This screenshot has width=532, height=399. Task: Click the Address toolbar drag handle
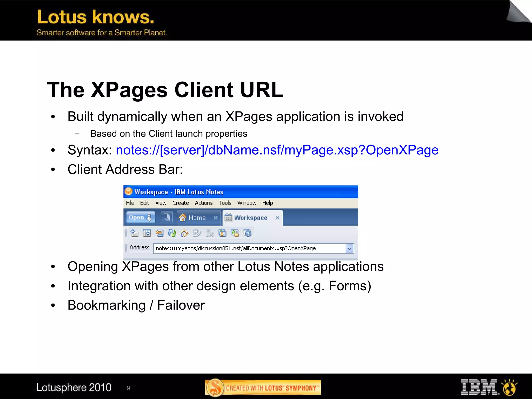126,248
